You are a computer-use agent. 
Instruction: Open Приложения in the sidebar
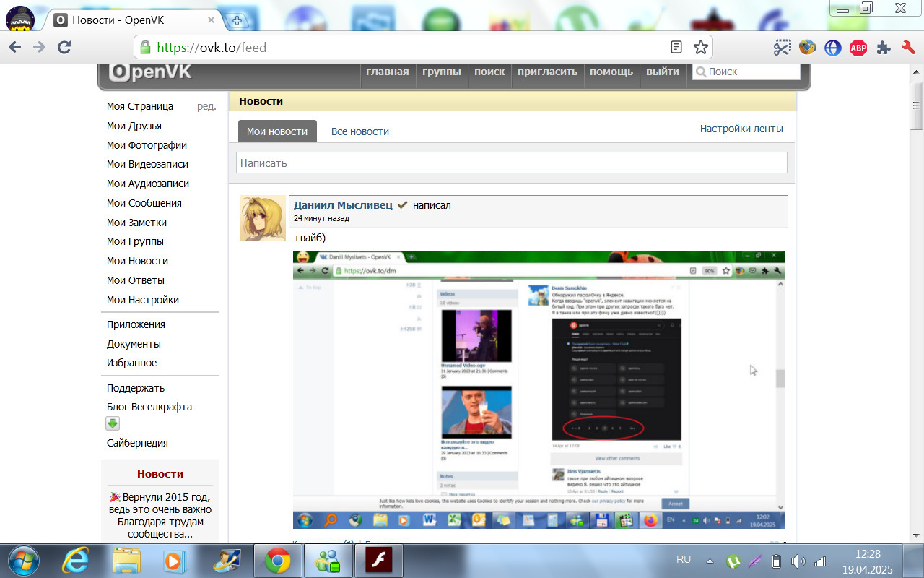click(x=136, y=324)
